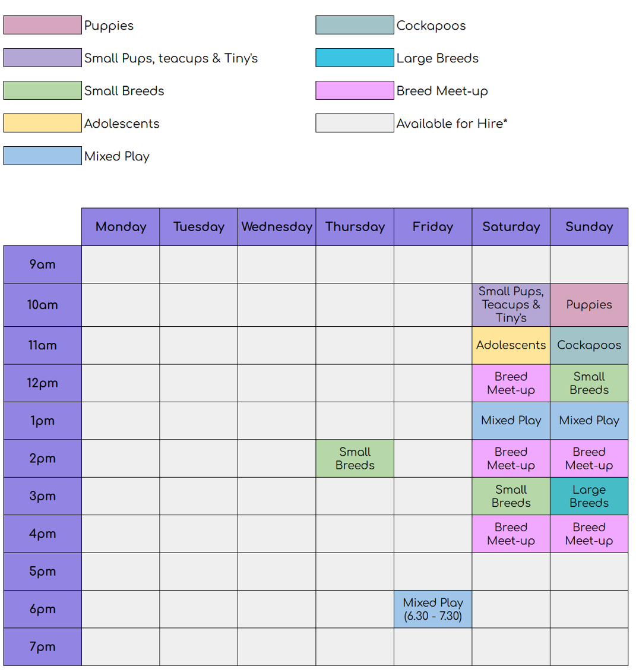The image size is (636, 672).
Task: Click the Adolescents legend color swatch
Action: pos(42,123)
